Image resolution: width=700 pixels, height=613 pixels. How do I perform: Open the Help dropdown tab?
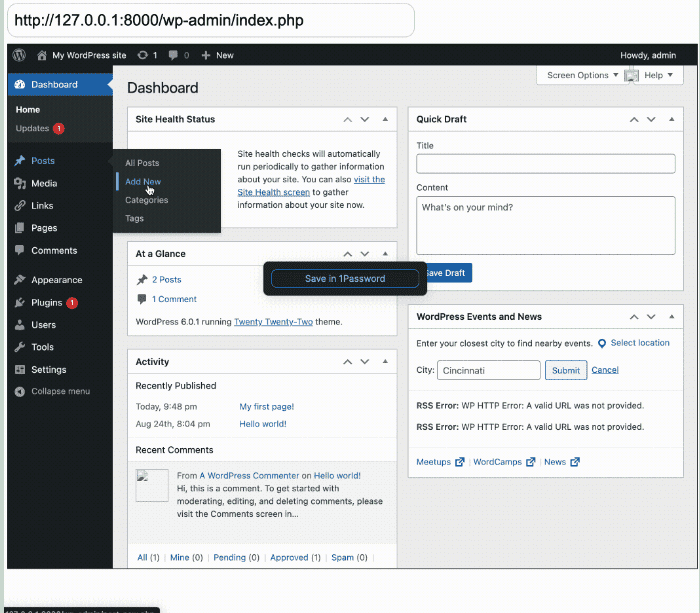(x=658, y=75)
